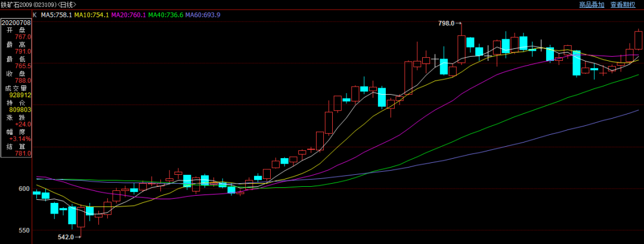Image resolution: width=644 pixels, height=244 pixels.
Task: Click the change value +24.0
Action: point(23,124)
